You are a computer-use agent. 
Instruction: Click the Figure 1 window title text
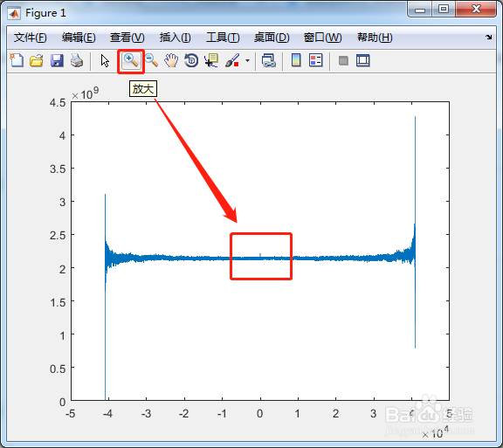coord(45,13)
